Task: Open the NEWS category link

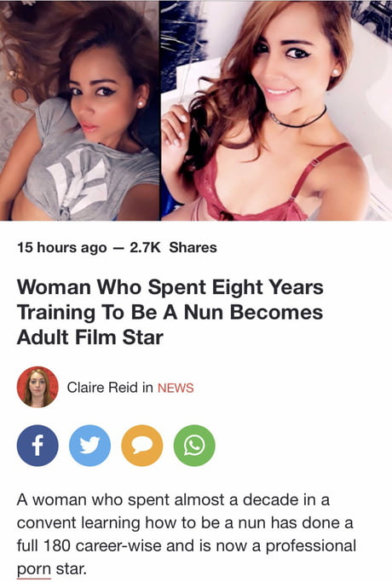Action: click(176, 388)
